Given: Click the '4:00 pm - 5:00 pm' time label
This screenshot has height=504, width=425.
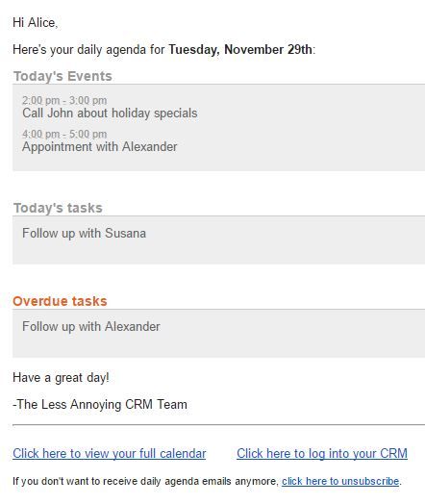Looking at the screenshot, I should click(x=64, y=134).
